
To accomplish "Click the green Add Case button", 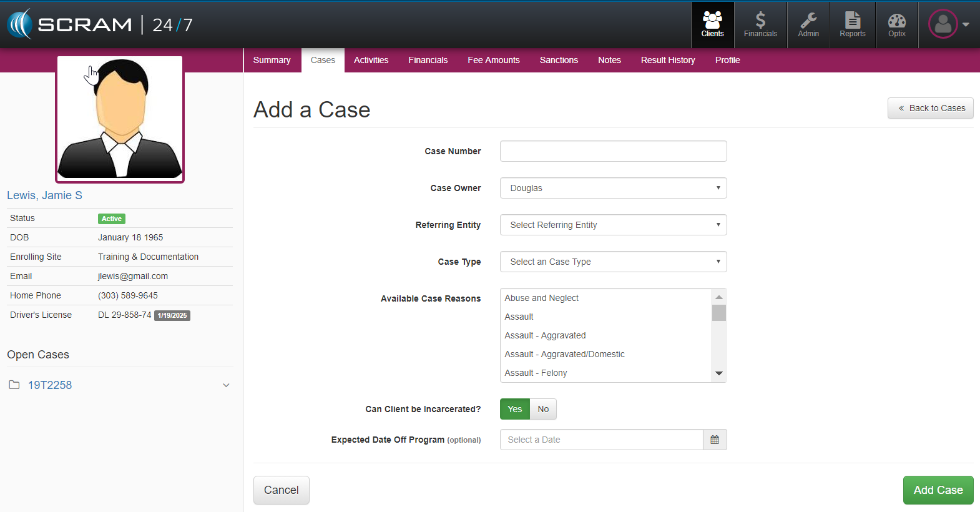I will pos(938,490).
